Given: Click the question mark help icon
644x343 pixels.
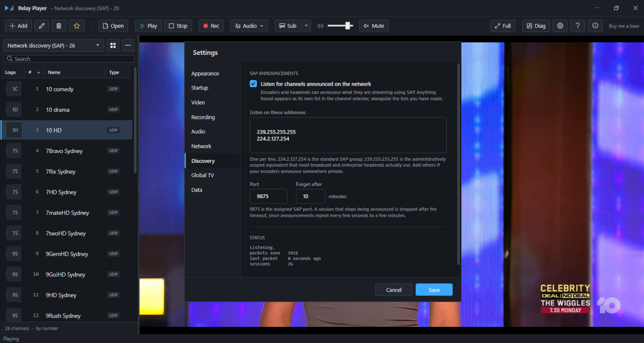Looking at the screenshot, I should click(x=577, y=26).
